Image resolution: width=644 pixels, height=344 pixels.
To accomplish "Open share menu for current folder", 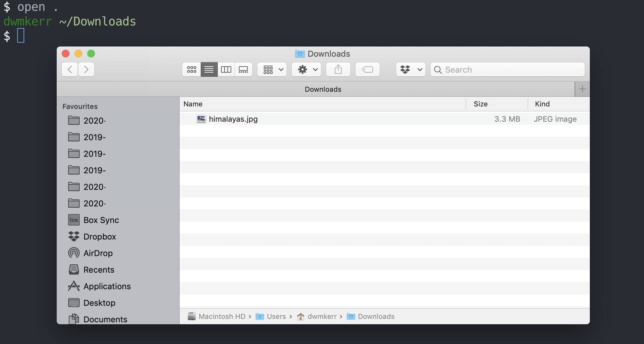I will tap(339, 69).
